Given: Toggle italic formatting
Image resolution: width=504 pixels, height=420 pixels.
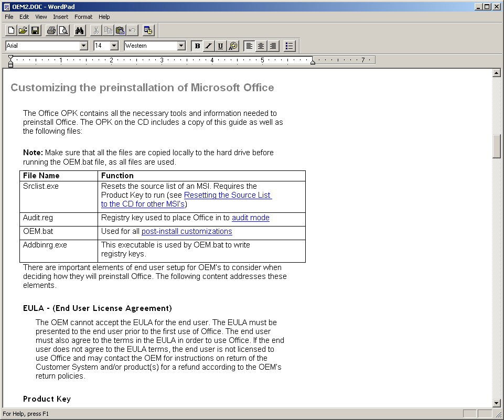Looking at the screenshot, I should click(x=209, y=46).
